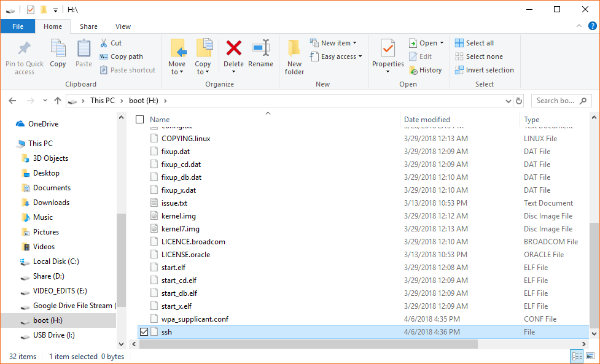
Task: Select VIDEO_EDITS (E:) drive
Action: [60, 291]
